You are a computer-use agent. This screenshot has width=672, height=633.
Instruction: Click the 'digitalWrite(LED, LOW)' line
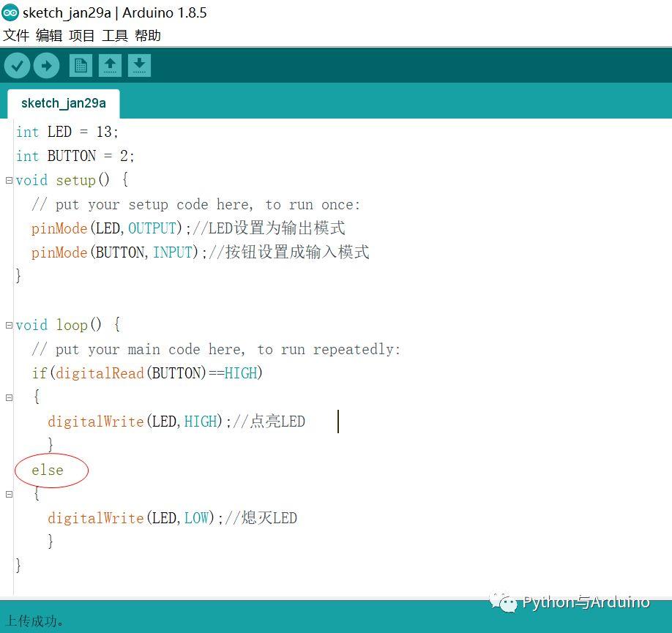tap(172, 517)
